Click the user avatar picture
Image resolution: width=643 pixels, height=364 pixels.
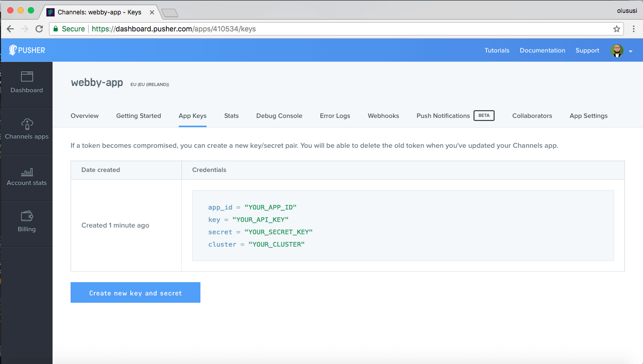click(617, 50)
